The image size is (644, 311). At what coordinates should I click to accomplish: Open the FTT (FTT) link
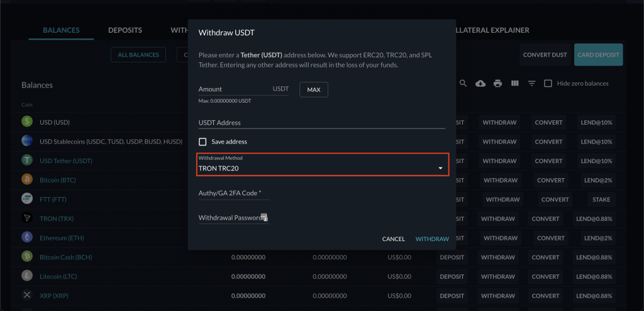click(x=53, y=200)
